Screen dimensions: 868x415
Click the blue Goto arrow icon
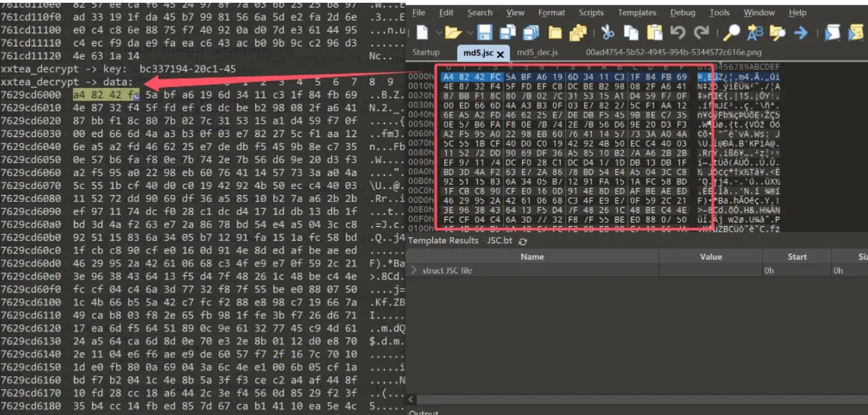801,32
